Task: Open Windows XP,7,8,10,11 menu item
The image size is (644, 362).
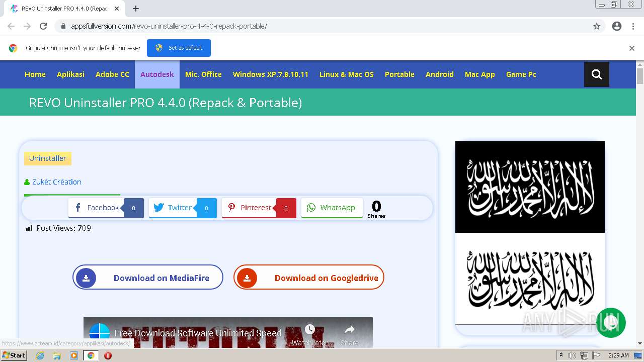Action: pyautogui.click(x=270, y=74)
